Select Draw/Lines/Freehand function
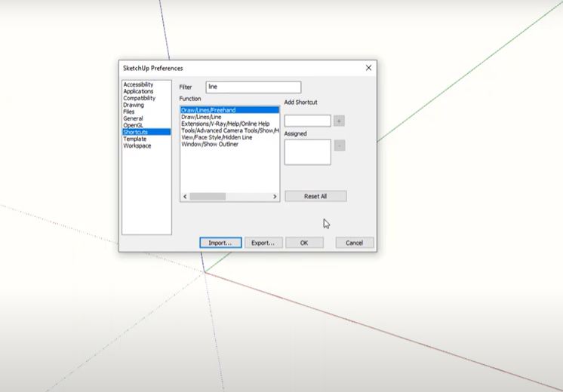563x392 pixels. [x=229, y=110]
